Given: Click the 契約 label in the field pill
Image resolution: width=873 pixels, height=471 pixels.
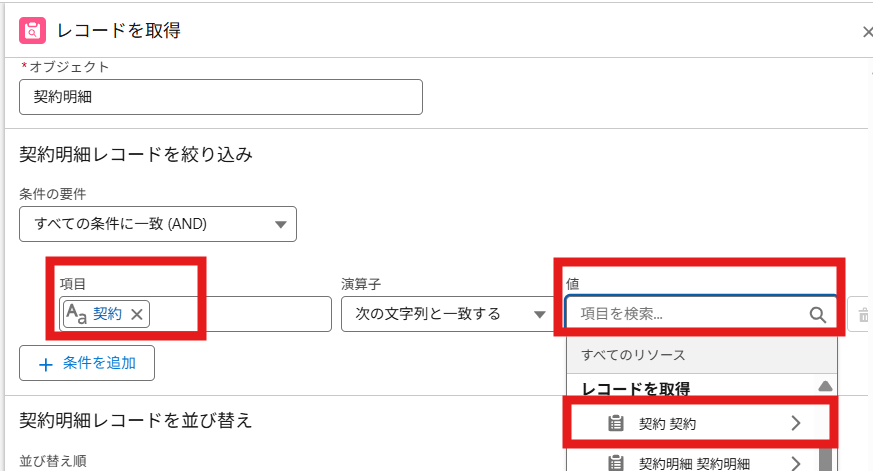Looking at the screenshot, I should coord(107,314).
